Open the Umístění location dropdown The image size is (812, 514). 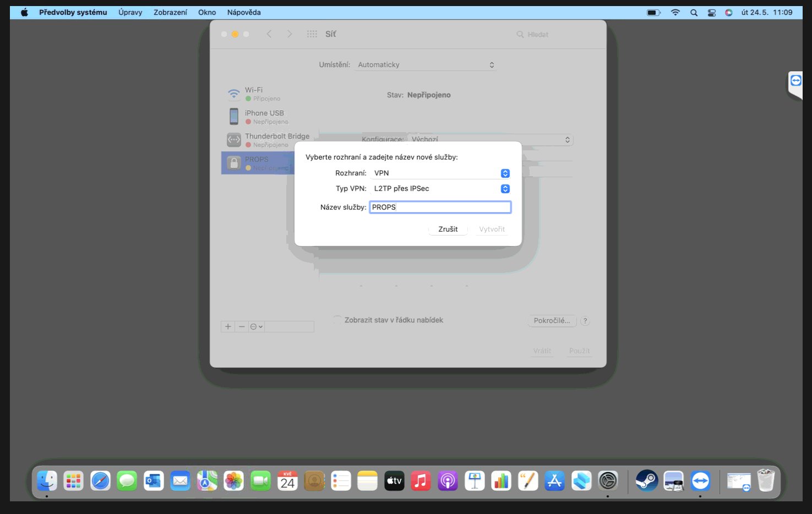coord(426,65)
